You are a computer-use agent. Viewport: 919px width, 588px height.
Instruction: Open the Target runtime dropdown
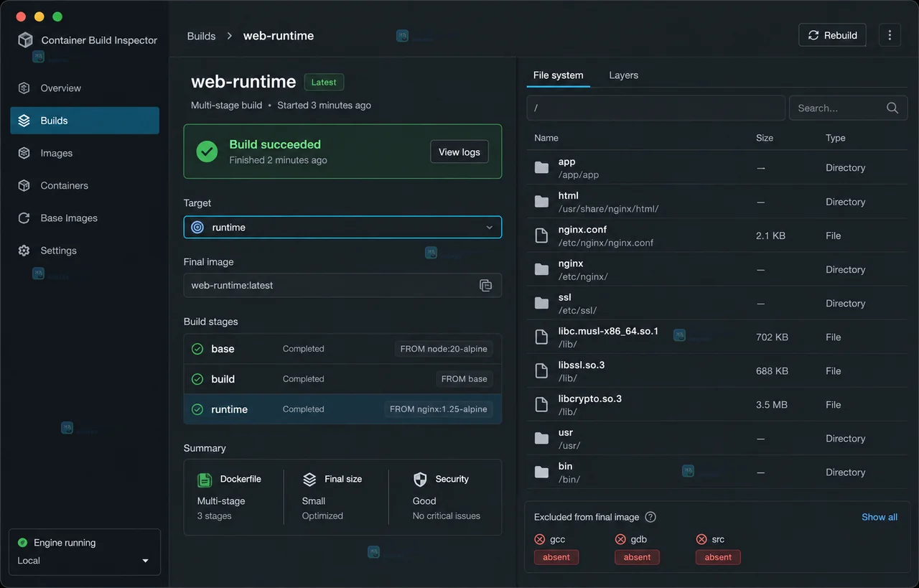point(342,228)
